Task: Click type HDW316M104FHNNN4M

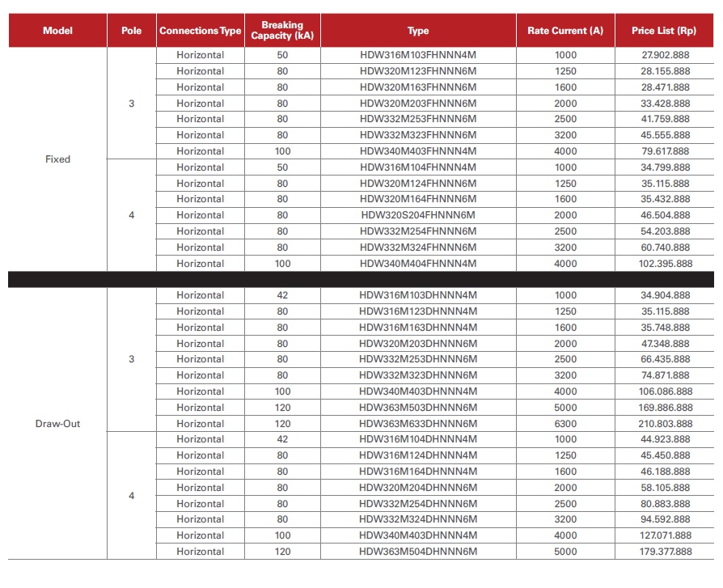Action: (418, 167)
